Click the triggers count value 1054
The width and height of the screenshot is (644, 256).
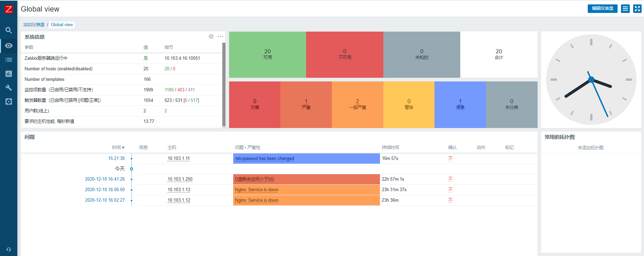(148, 100)
